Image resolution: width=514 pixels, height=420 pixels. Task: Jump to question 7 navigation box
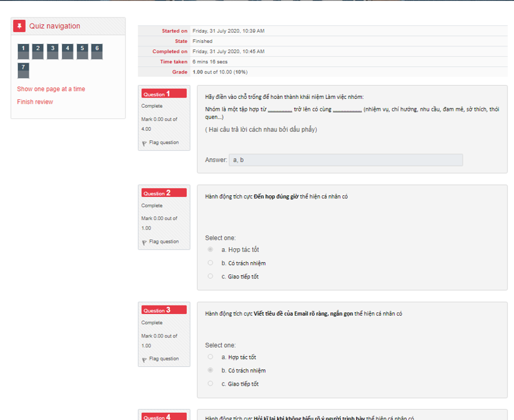click(23, 70)
